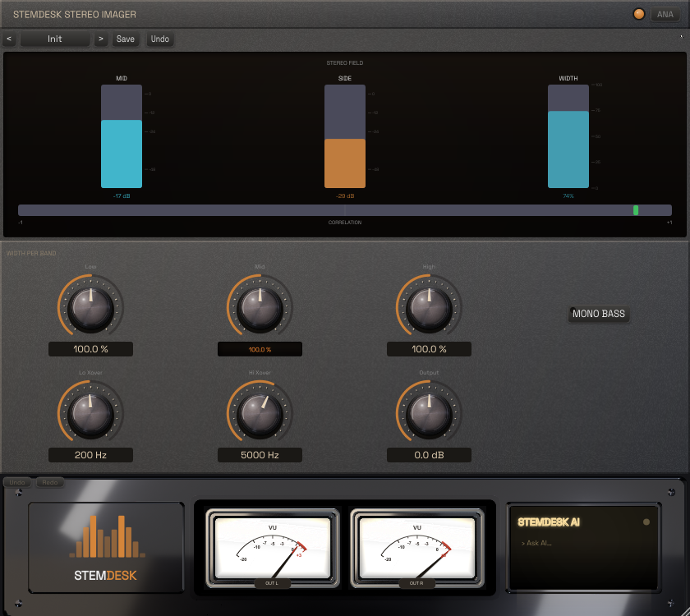Save the current preset
This screenshot has width=690, height=616.
(x=126, y=39)
